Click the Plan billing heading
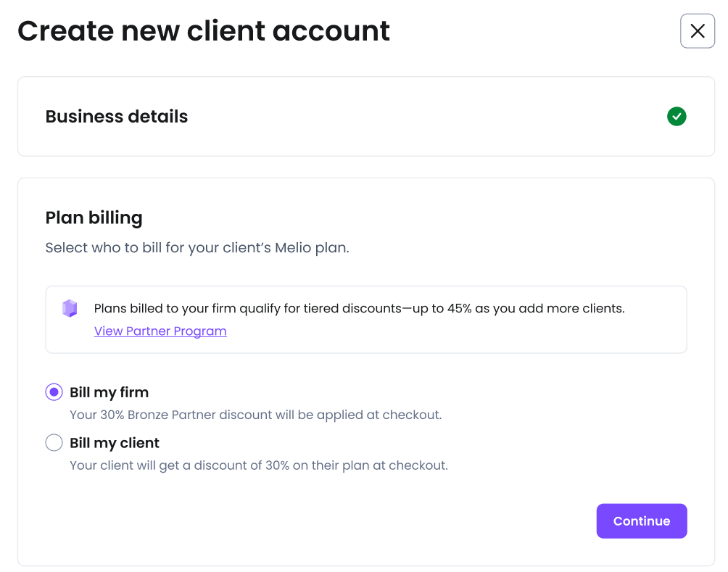Viewport: 728px width, 572px height. tap(94, 217)
